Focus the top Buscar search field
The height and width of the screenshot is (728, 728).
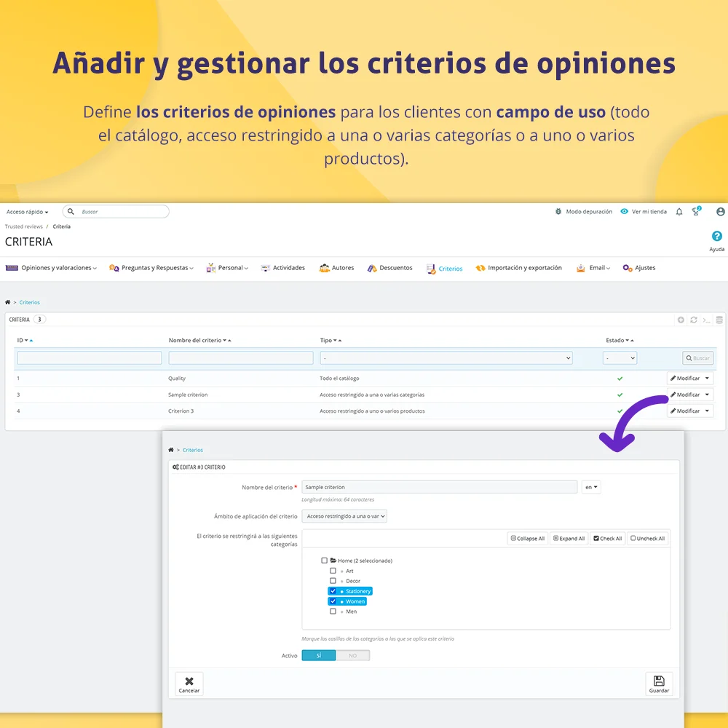point(116,212)
